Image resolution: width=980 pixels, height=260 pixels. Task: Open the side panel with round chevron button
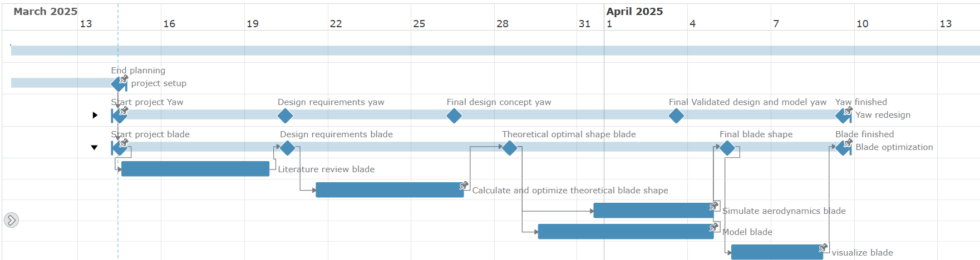11,220
